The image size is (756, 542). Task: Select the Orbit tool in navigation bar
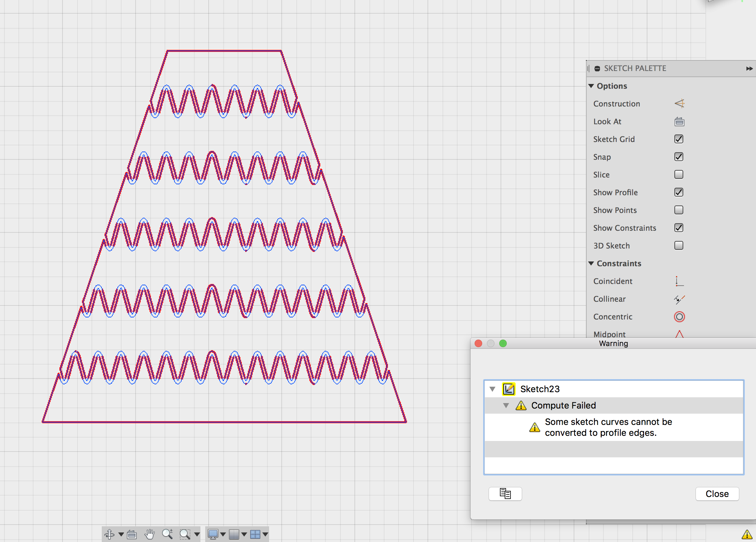click(110, 534)
